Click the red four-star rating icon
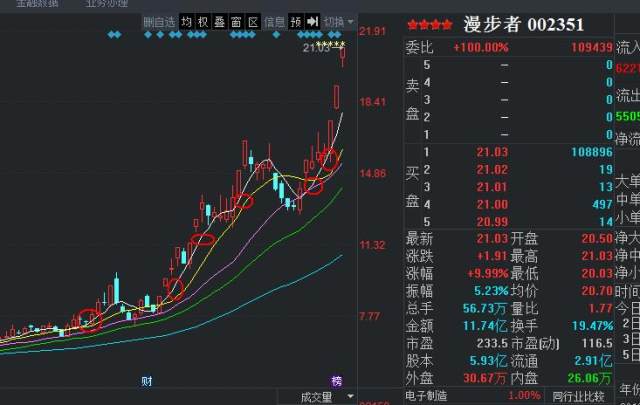This screenshot has height=405, width=640. pyautogui.click(x=430, y=25)
